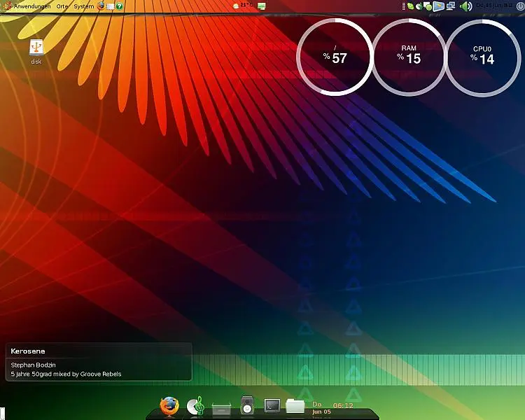Open the Orte menu
This screenshot has width=525, height=420.
click(63, 6)
